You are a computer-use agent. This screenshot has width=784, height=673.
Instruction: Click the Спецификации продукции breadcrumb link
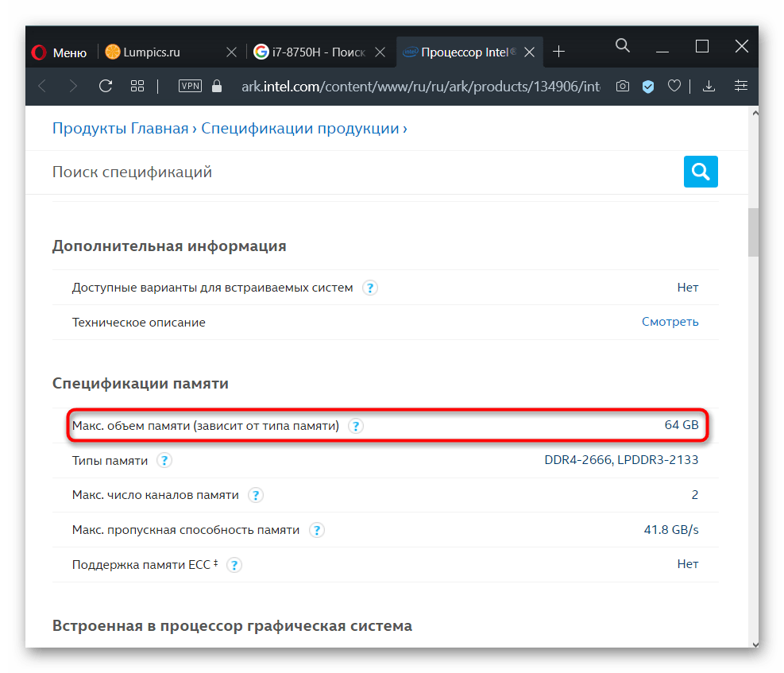point(300,128)
